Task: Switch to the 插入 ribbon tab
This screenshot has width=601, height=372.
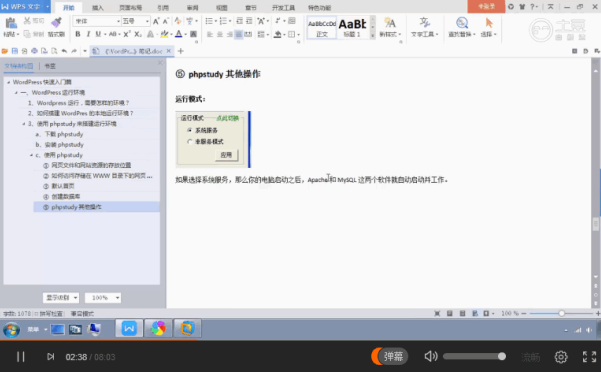Action: (98, 8)
